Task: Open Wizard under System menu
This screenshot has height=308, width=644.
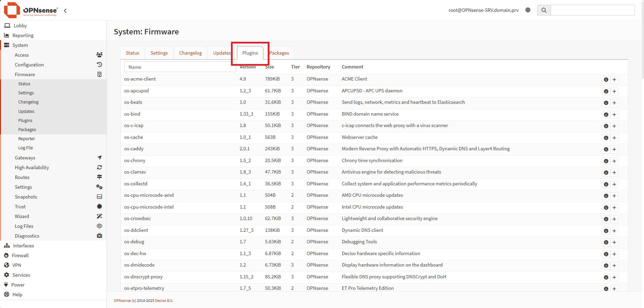Action: coord(54,216)
